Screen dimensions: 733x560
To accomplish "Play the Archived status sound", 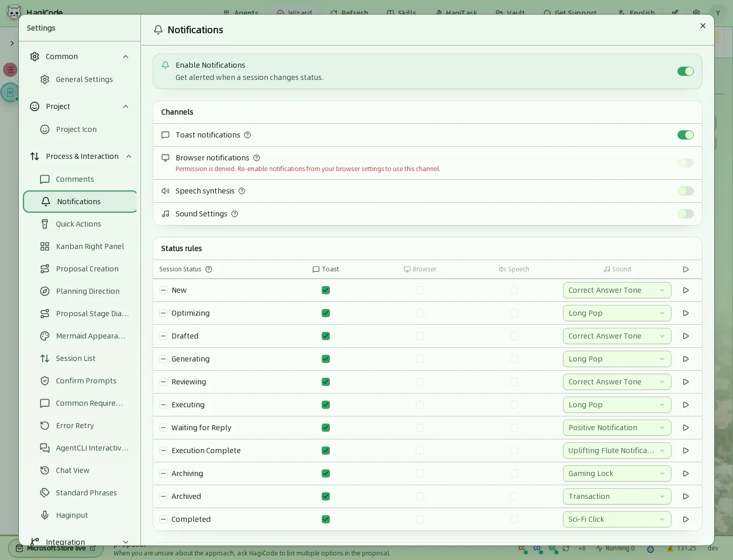I will tap(686, 496).
